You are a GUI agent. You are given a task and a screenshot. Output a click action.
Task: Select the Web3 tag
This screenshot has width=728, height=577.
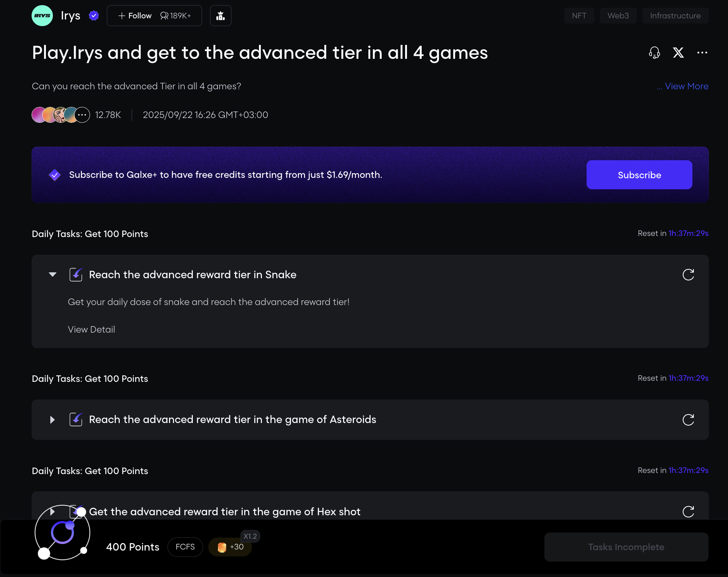pyautogui.click(x=618, y=16)
